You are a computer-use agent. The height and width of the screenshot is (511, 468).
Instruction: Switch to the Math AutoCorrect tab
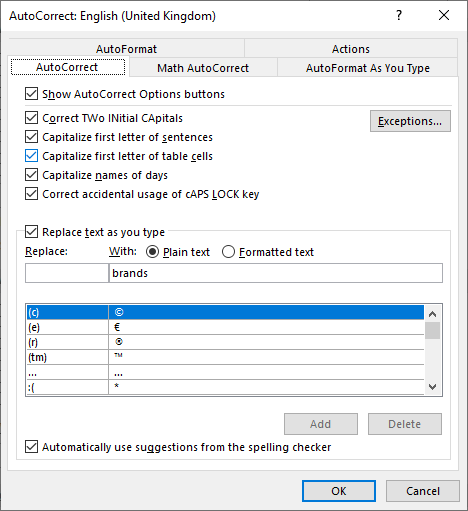tap(203, 68)
